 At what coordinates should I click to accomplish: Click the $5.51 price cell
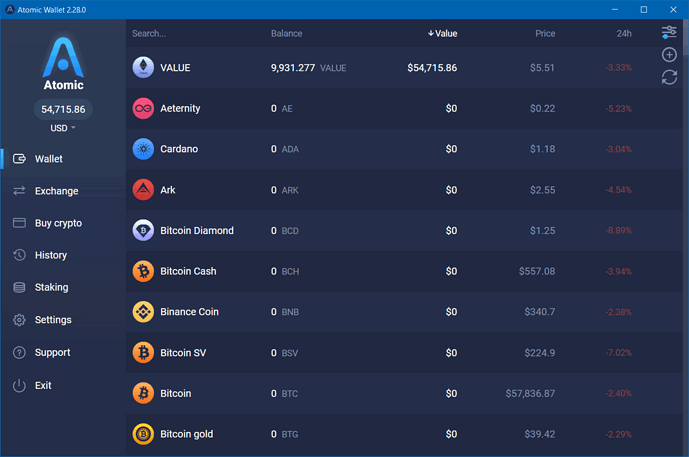542,68
